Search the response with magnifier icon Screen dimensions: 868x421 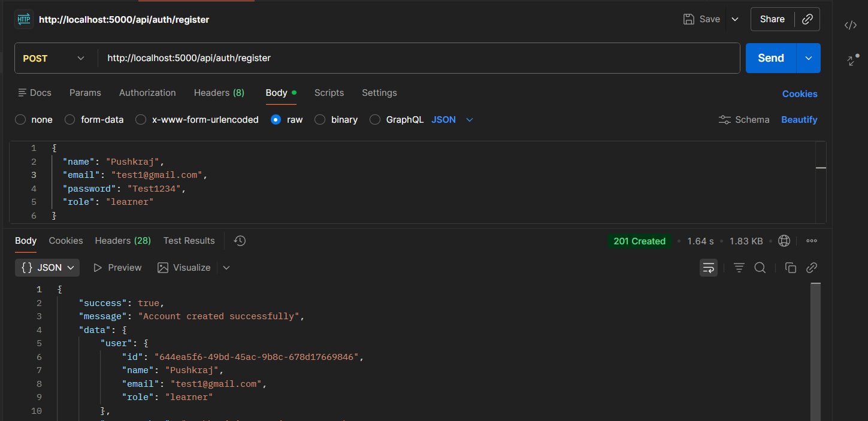760,268
